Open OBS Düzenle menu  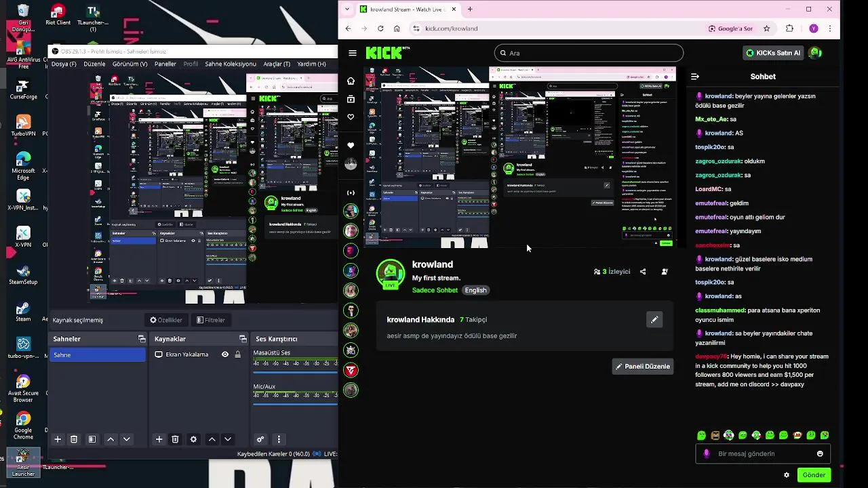(94, 64)
